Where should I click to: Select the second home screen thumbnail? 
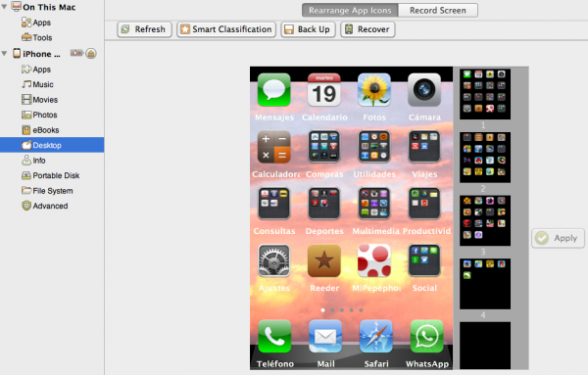pyautogui.click(x=485, y=157)
